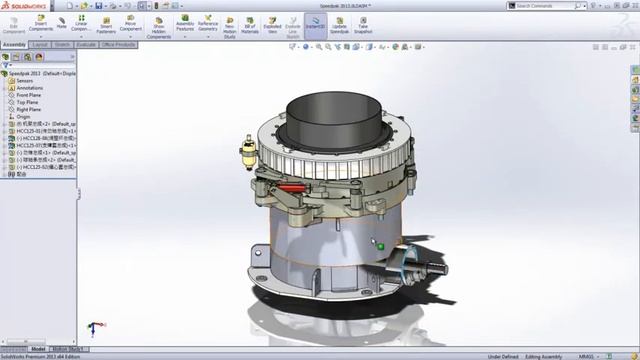640x360 pixels.
Task: Click Edit Appearance color ball icon
Action: pyautogui.click(x=395, y=47)
